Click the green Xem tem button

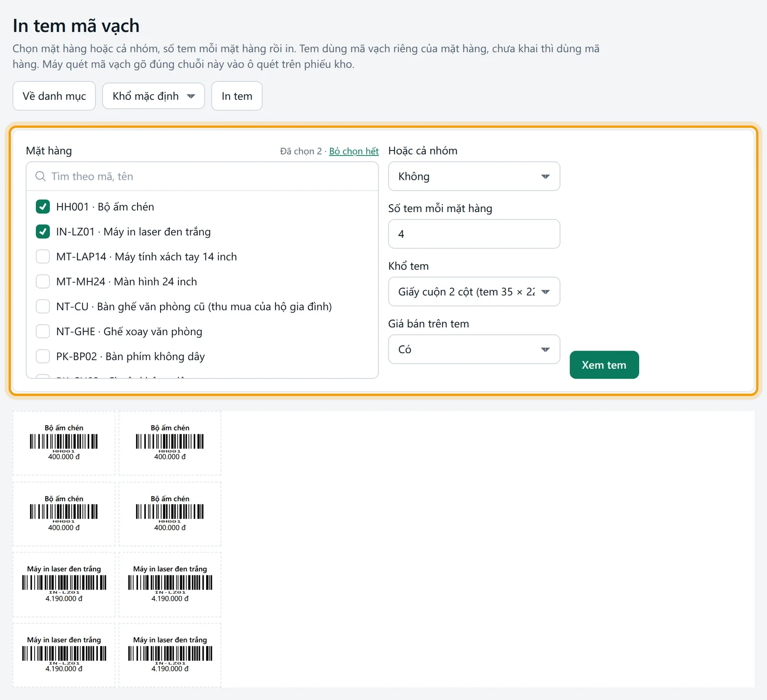tap(604, 365)
